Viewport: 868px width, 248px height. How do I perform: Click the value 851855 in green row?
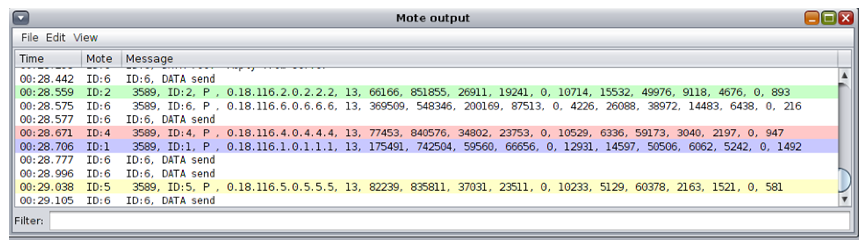[x=428, y=92]
